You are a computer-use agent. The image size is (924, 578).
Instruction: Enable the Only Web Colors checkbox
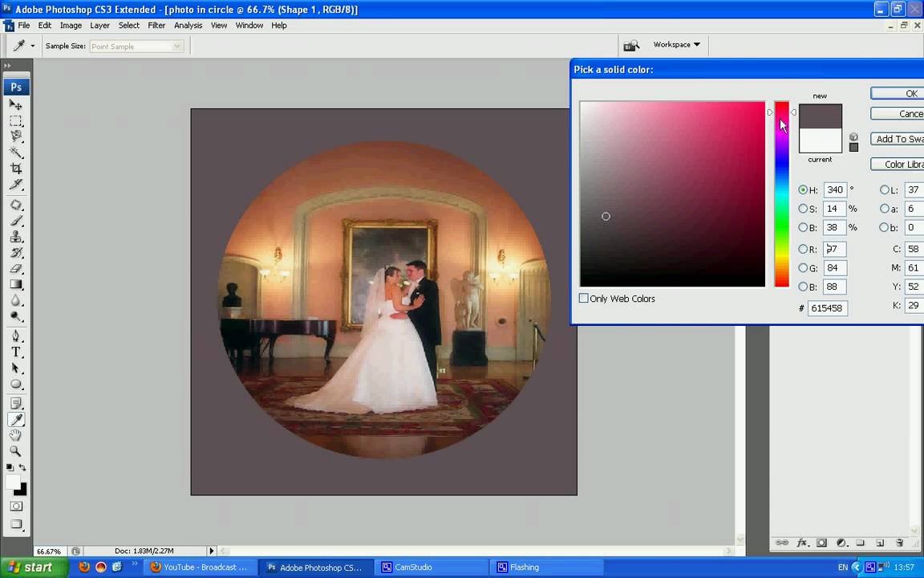pyautogui.click(x=584, y=299)
